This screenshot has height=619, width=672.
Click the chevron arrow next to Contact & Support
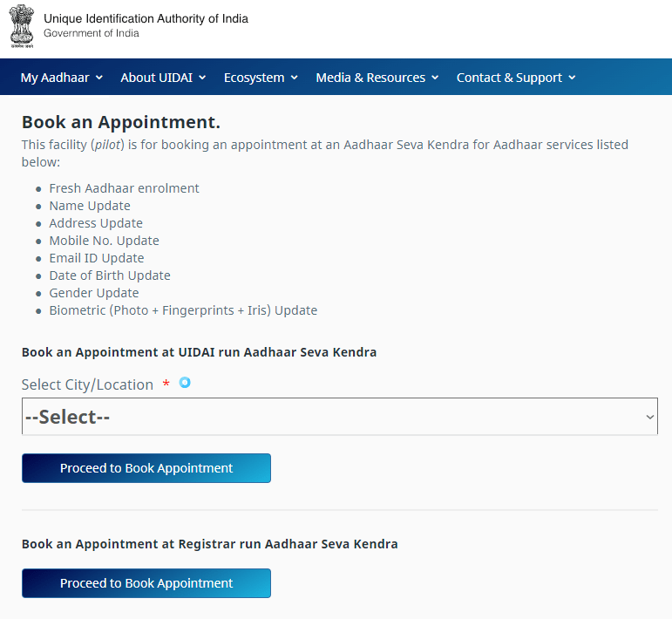click(x=572, y=78)
